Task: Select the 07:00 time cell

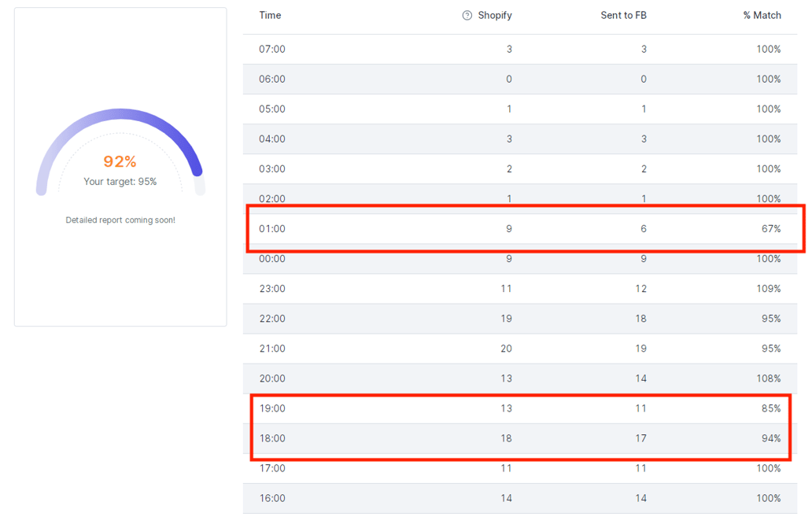Action: tap(272, 50)
